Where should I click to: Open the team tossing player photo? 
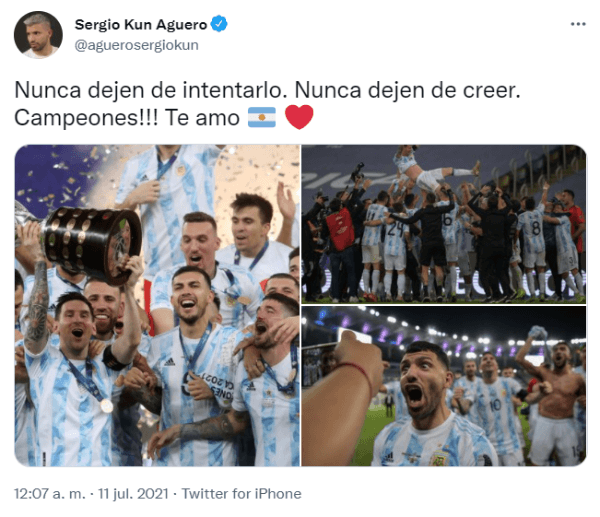[443, 224]
